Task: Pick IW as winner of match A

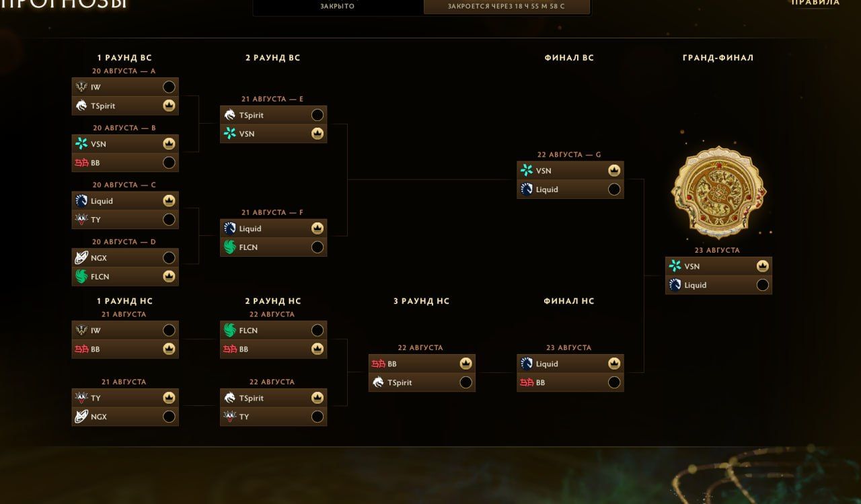Action: coord(169,87)
